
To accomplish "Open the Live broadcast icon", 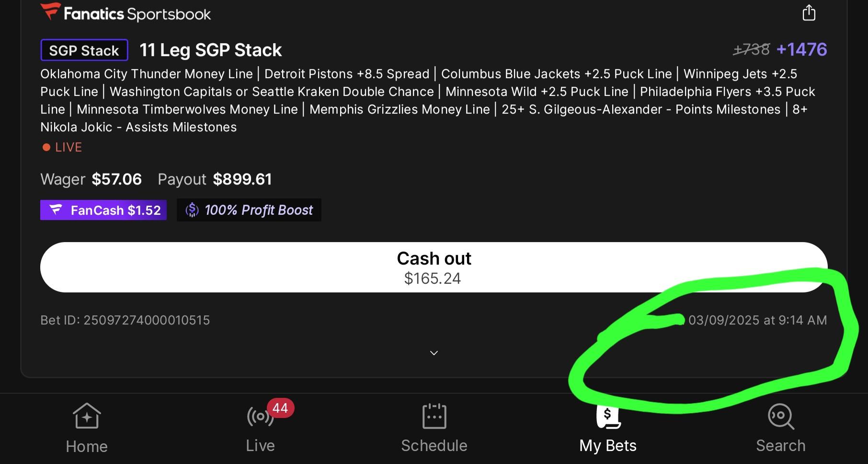I will [x=260, y=416].
